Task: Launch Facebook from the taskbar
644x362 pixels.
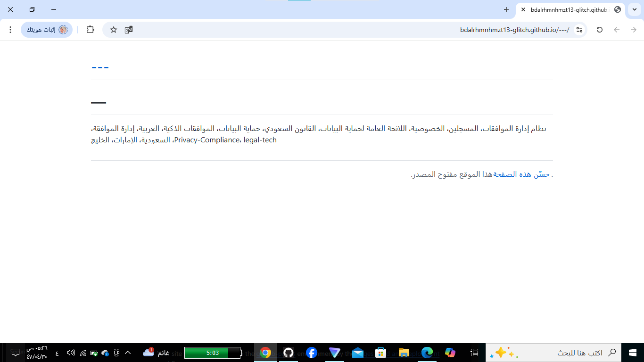Action: (312, 352)
